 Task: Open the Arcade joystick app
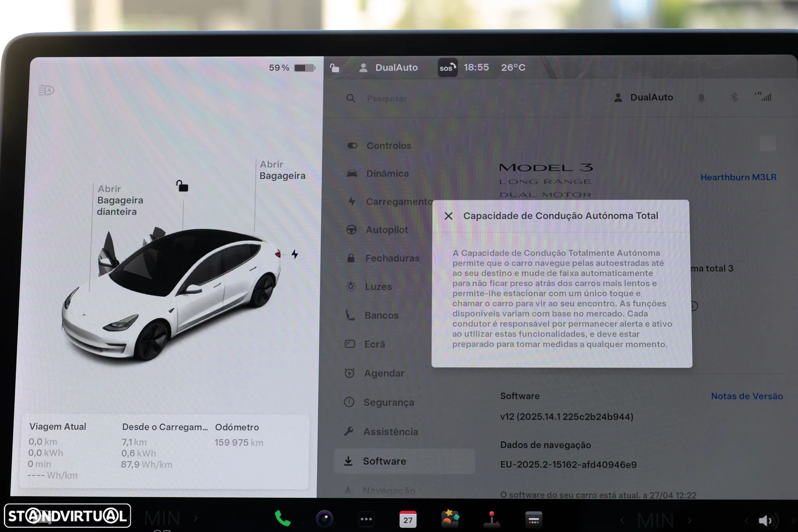coord(492,519)
